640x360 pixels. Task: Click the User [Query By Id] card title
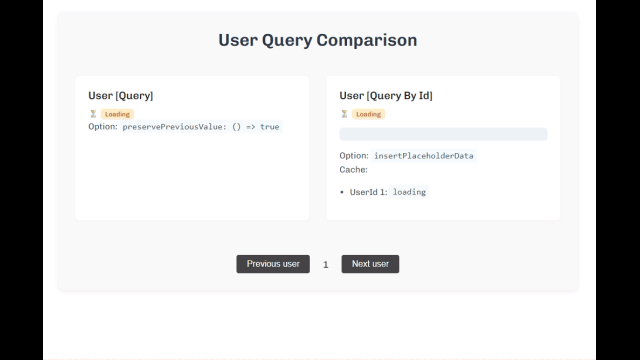pos(386,96)
